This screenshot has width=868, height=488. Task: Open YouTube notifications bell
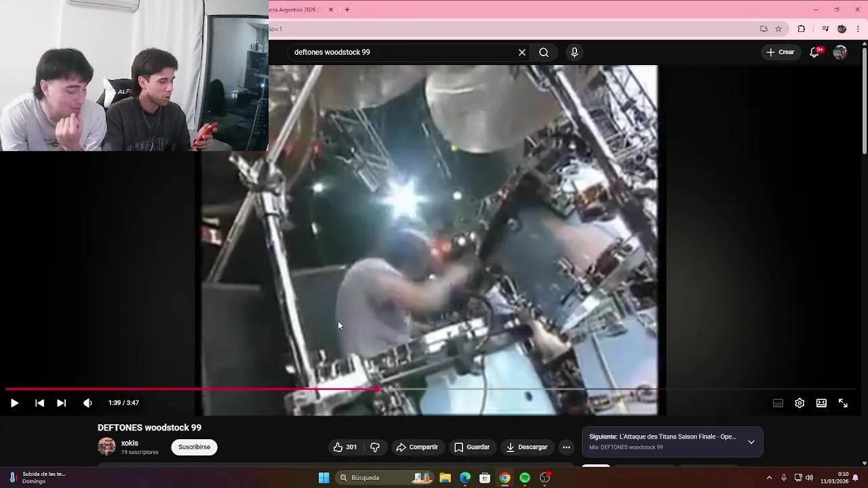pyautogui.click(x=815, y=52)
